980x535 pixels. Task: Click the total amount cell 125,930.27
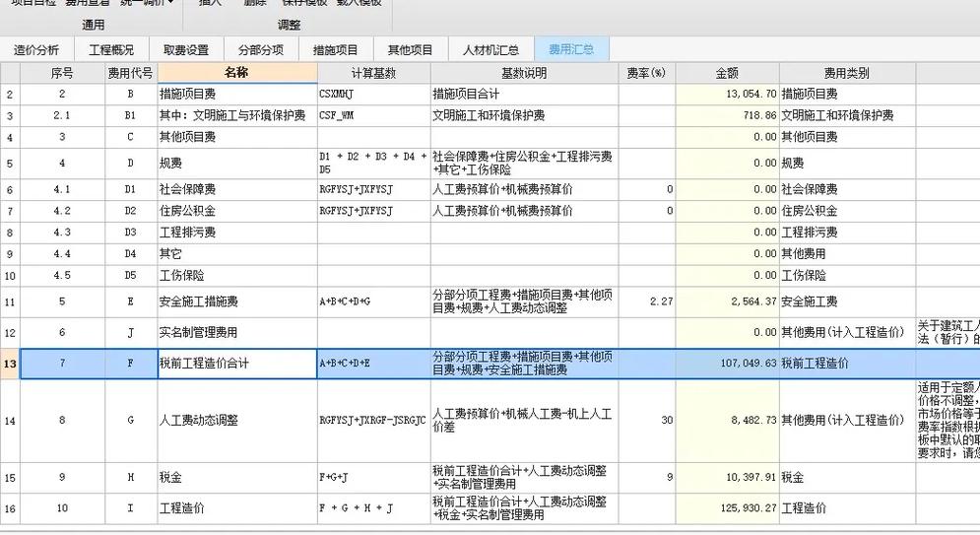click(727, 508)
